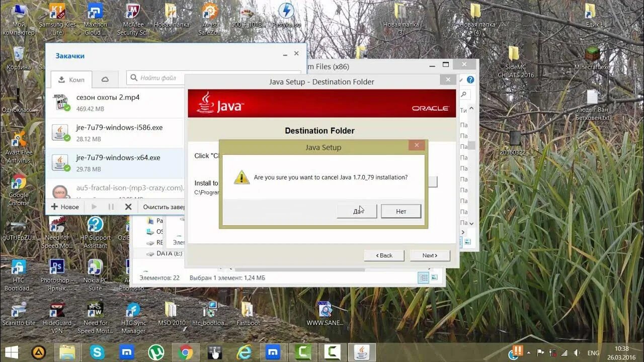
Task: Open htc_bootloader desktop file icon
Action: click(x=210, y=314)
